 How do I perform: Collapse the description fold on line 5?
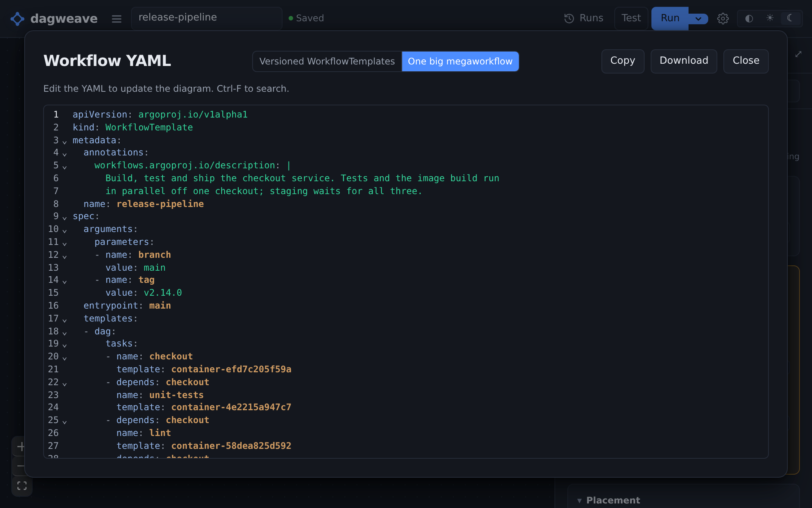coord(64,167)
